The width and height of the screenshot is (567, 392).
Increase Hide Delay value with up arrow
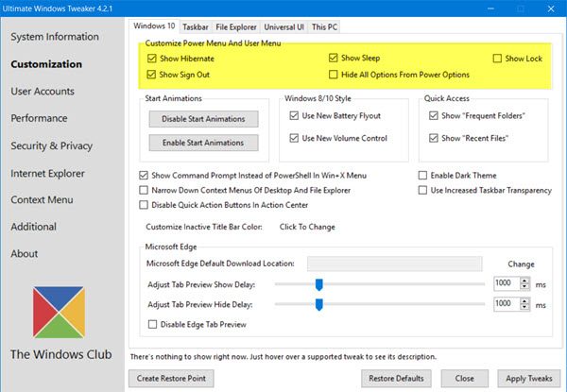tap(524, 301)
